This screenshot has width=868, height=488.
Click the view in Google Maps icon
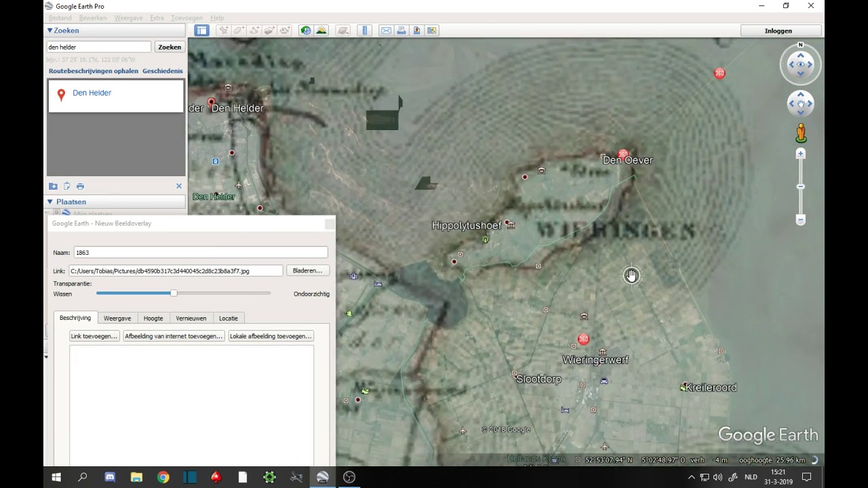(432, 30)
